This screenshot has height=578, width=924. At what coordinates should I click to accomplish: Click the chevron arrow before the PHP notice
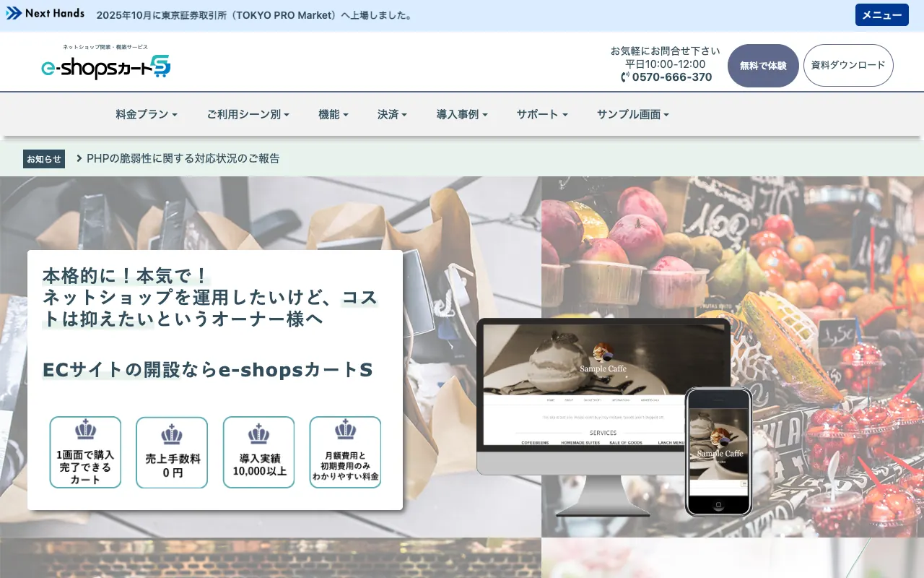click(x=79, y=158)
